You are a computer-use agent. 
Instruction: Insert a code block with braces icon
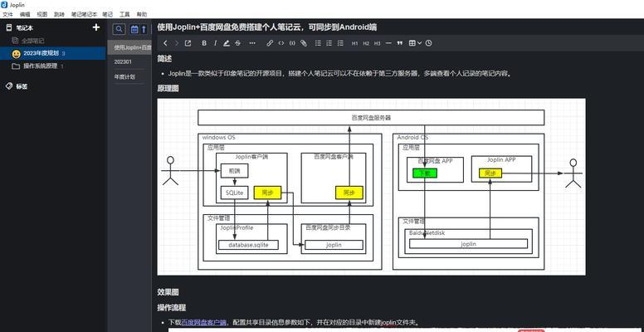click(292, 43)
